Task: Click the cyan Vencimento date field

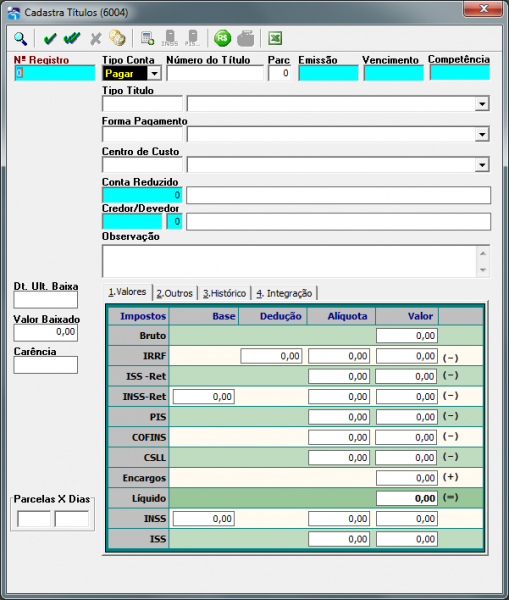Action: point(393,73)
